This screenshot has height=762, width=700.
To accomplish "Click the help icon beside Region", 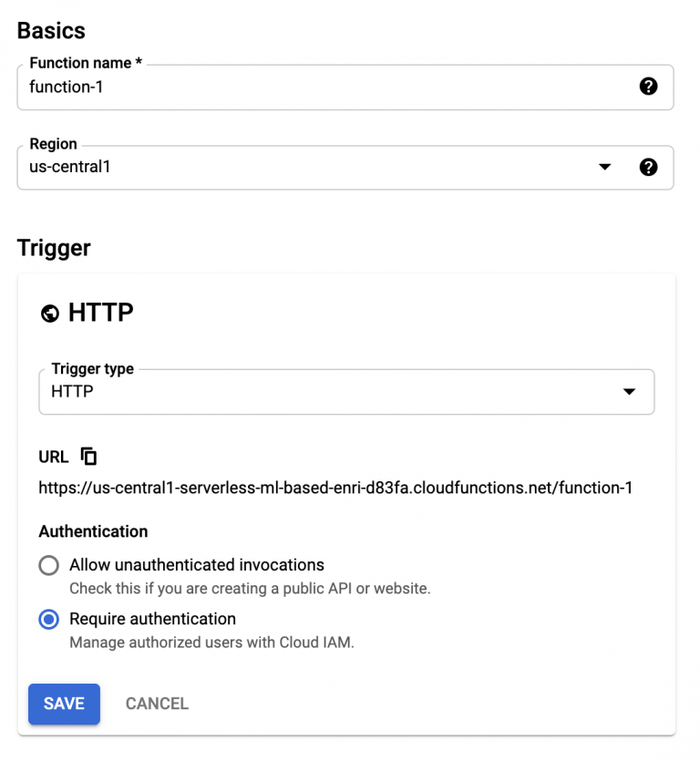I will pyautogui.click(x=648, y=167).
